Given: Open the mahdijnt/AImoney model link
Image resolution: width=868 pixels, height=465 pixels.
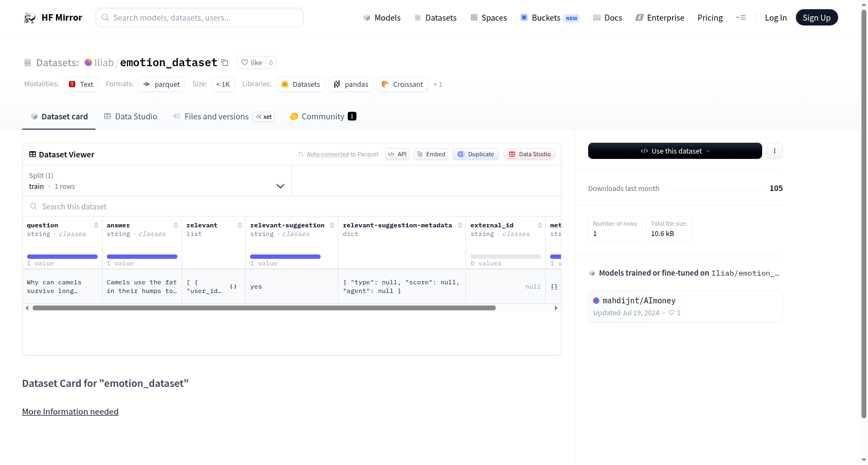Looking at the screenshot, I should click(639, 301).
